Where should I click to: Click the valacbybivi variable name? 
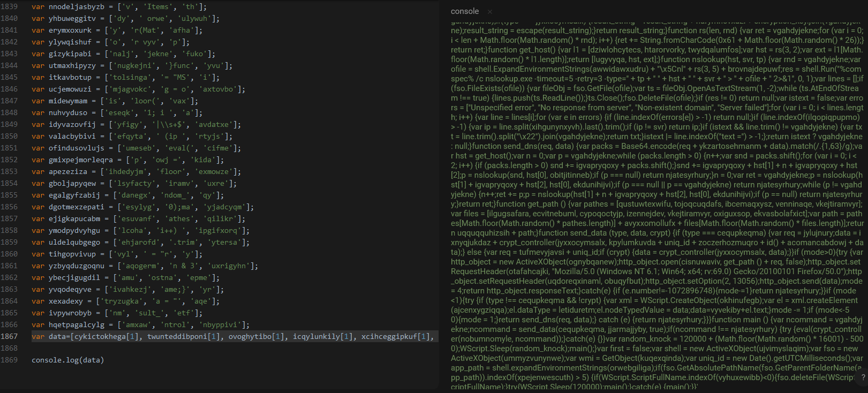tap(72, 137)
